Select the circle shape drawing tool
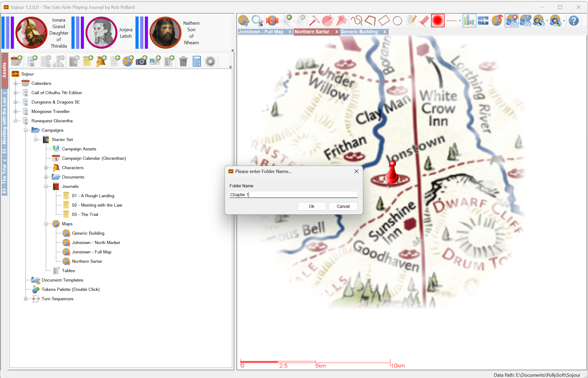588x378 pixels. pos(397,21)
